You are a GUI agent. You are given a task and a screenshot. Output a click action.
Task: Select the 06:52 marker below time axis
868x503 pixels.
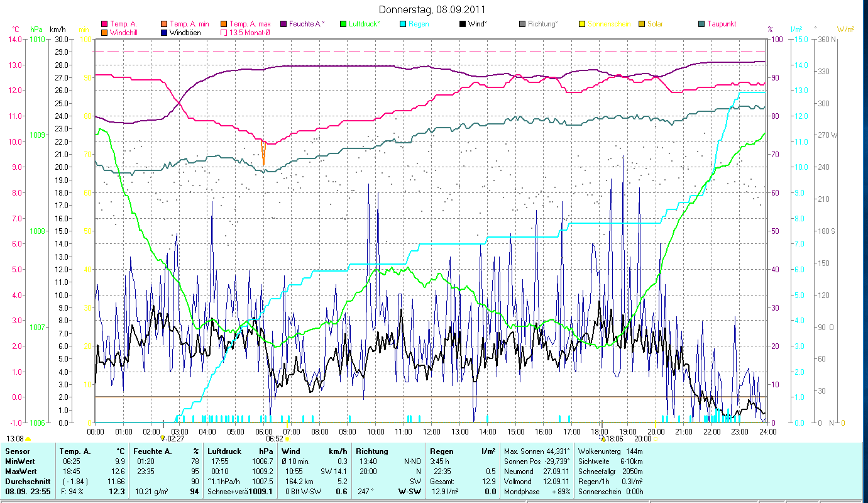click(x=278, y=439)
